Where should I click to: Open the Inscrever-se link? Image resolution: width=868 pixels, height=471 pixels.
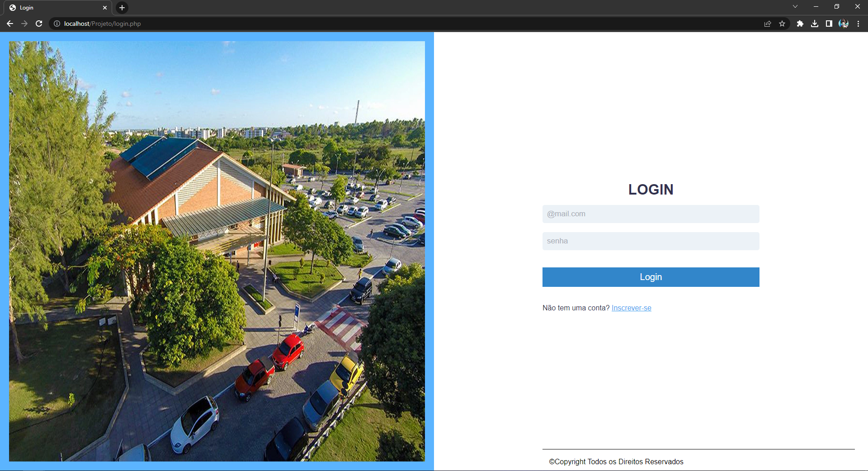[631, 308]
